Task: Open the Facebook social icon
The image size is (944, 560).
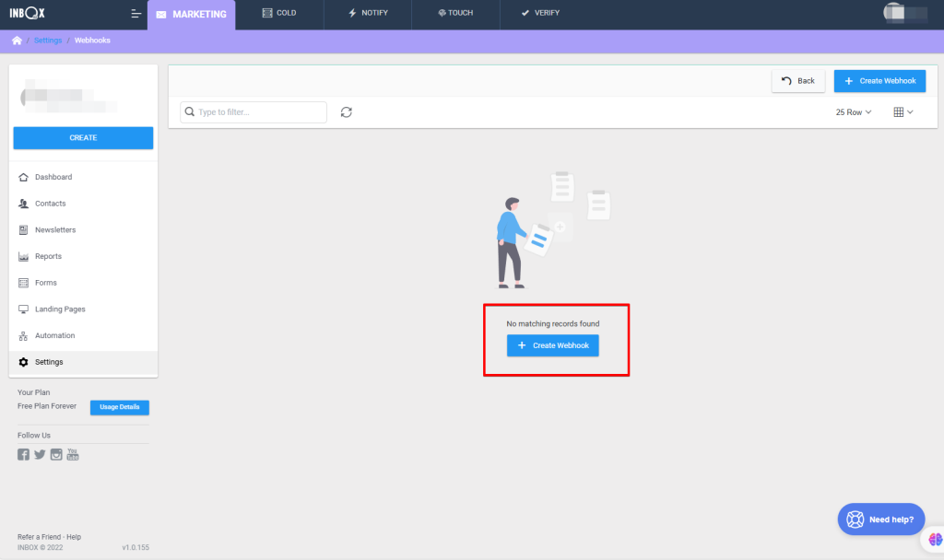Action: (24, 454)
